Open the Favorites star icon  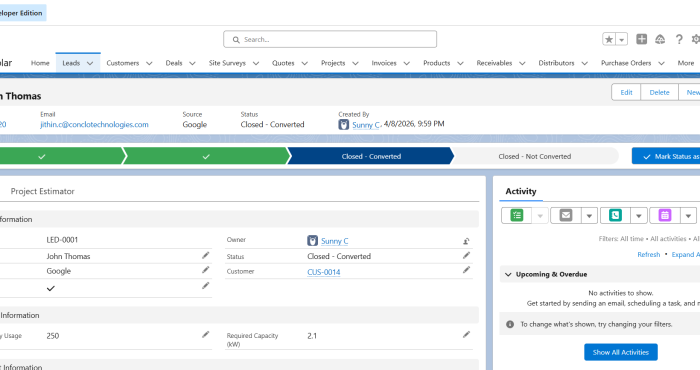pos(609,39)
